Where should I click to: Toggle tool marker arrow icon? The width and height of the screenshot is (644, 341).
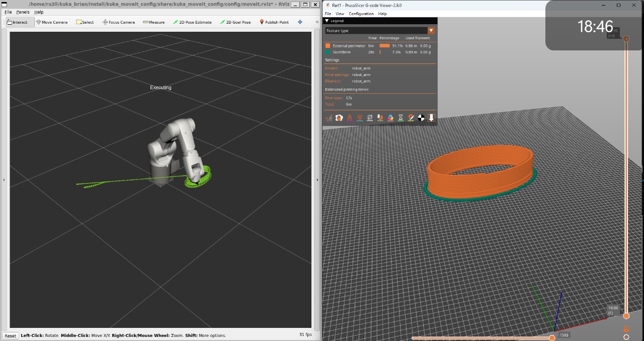click(431, 118)
